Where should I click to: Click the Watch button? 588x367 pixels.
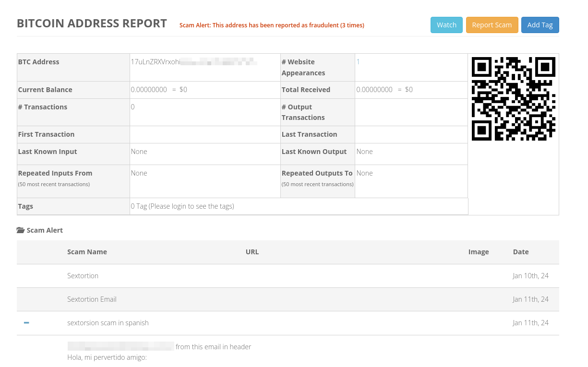[446, 25]
